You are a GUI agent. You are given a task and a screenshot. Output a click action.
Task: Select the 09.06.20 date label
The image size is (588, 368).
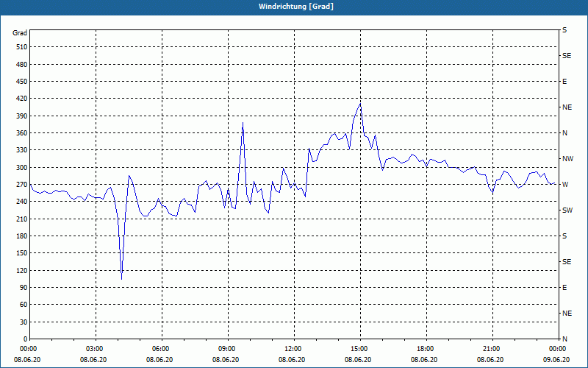tap(556, 360)
